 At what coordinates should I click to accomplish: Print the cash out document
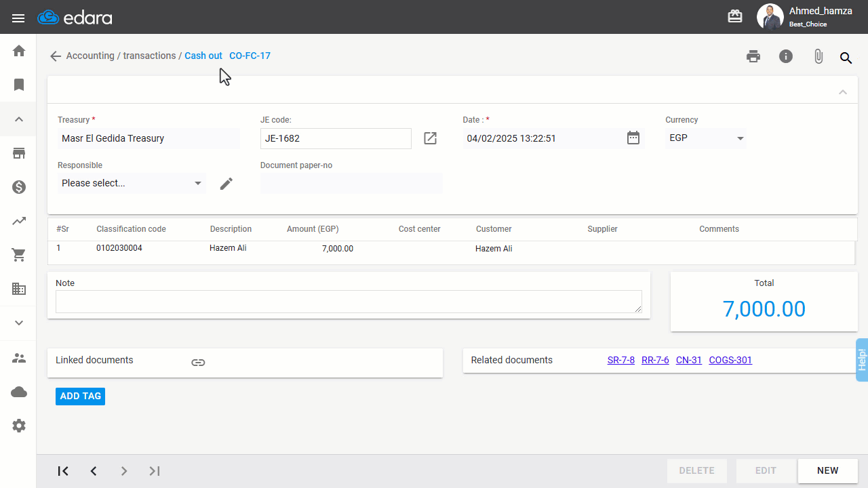tap(753, 57)
